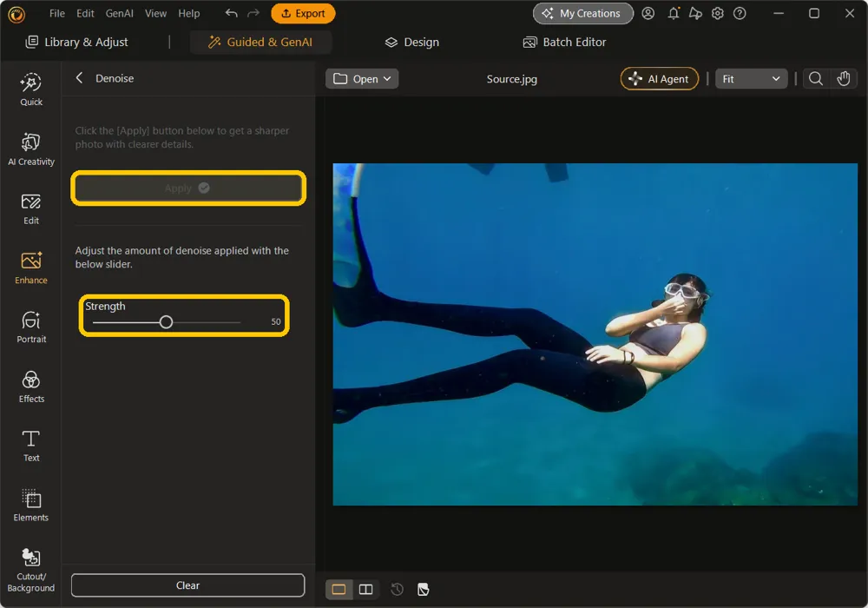The height and width of the screenshot is (608, 868).
Task: Open the View menu
Action: coord(155,13)
